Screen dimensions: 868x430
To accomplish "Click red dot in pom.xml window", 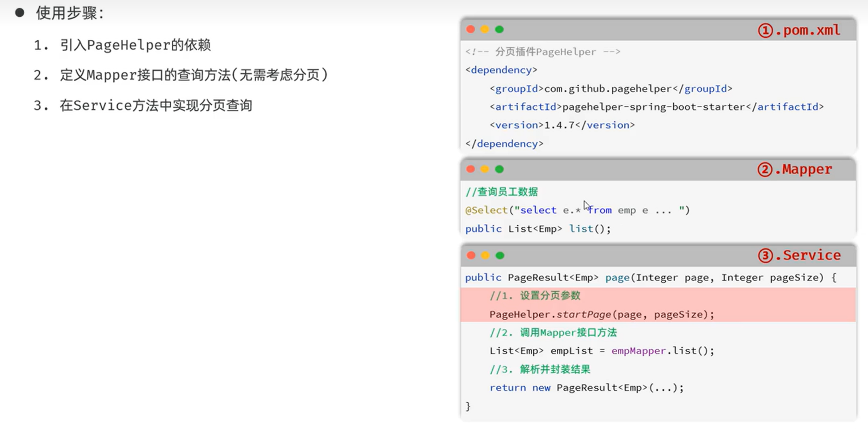I will pyautogui.click(x=470, y=29).
